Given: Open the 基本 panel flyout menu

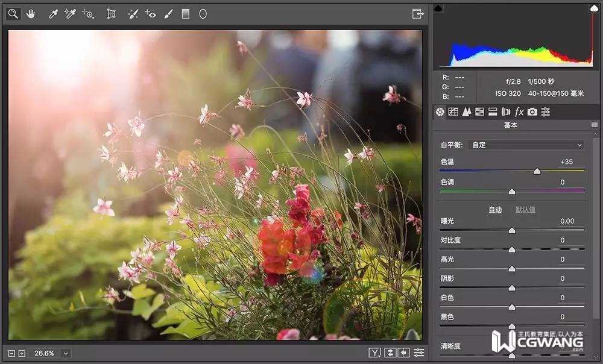Looking at the screenshot, I should point(594,125).
